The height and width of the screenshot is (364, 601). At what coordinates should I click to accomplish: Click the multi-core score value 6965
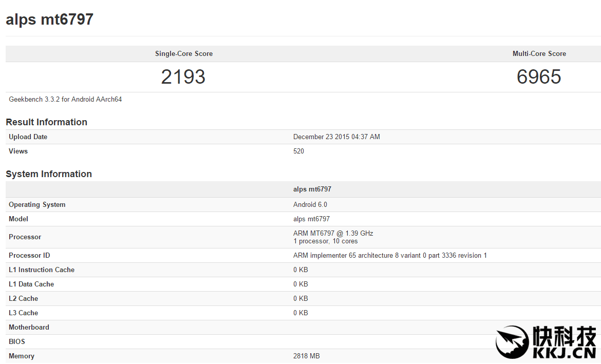tap(539, 77)
